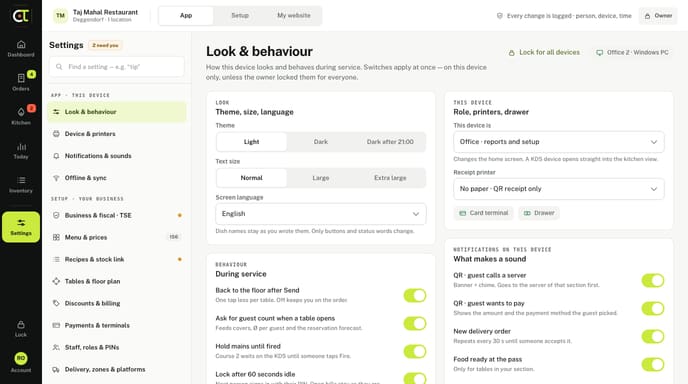The image size is (688, 384).
Task: Click the Owner role button
Action: coord(658,16)
